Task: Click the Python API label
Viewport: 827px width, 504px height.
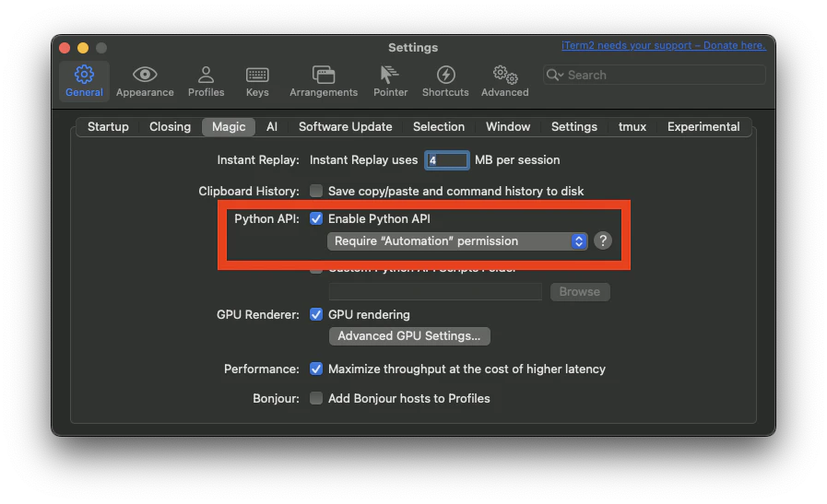Action: [x=266, y=218]
